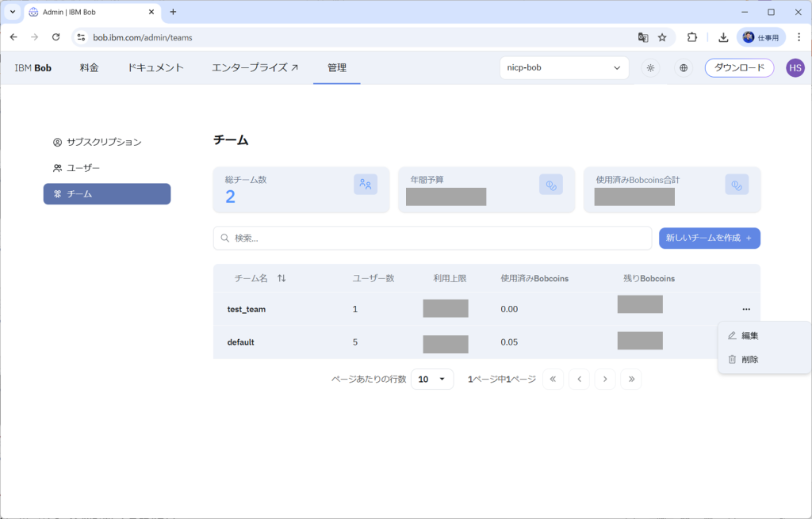Screen dimensions: 812x519
Task: Open サブスクリプション in sidebar
Action: pyautogui.click(x=107, y=142)
